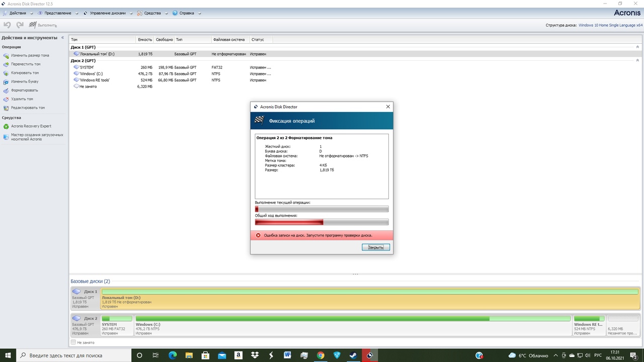Open the Справка menu
This screenshot has width=644, height=362.
point(186,13)
